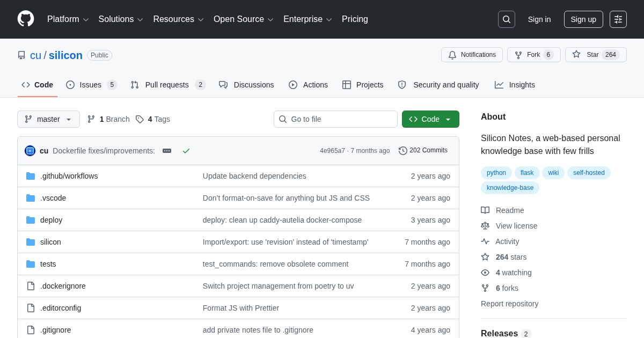Expand the Enterprise menu

pyautogui.click(x=308, y=19)
